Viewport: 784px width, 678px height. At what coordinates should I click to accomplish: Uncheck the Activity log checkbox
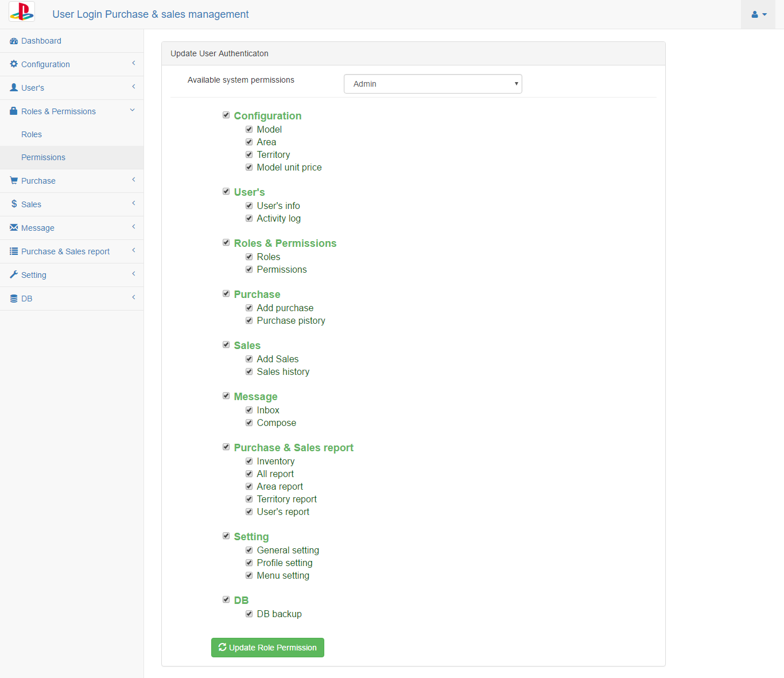[x=249, y=218]
